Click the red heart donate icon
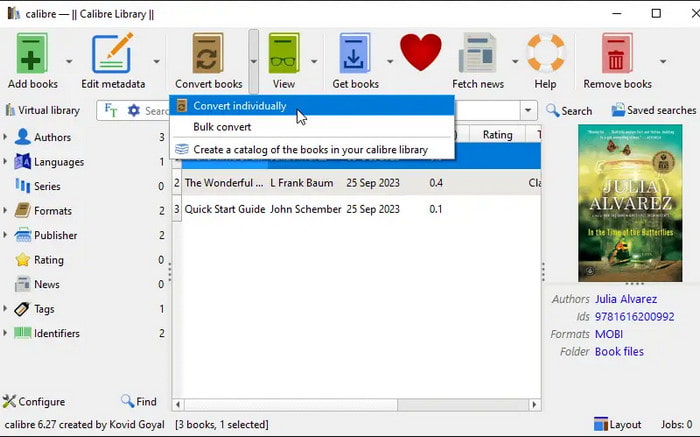Viewport: 700px width, 437px height. [421, 52]
